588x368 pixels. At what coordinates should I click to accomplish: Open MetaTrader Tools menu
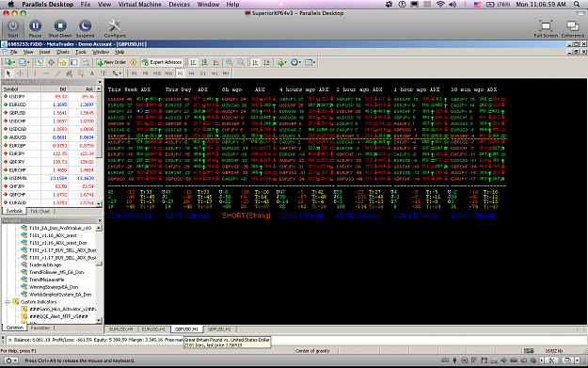coord(81,52)
